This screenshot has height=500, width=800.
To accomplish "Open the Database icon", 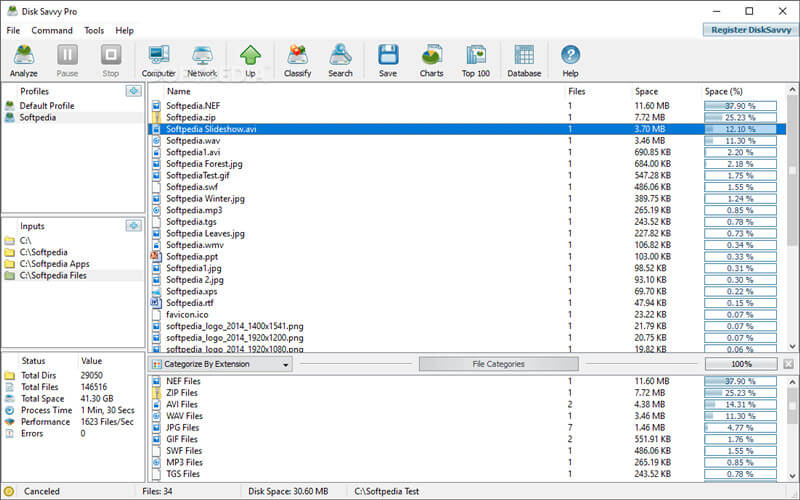I will [523, 60].
